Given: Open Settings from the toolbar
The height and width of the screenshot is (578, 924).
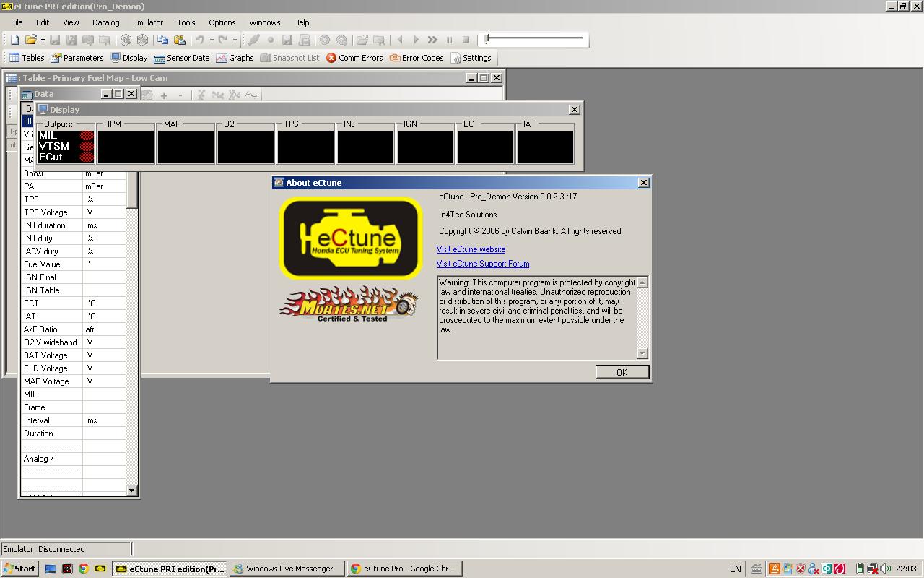Looking at the screenshot, I should [471, 58].
